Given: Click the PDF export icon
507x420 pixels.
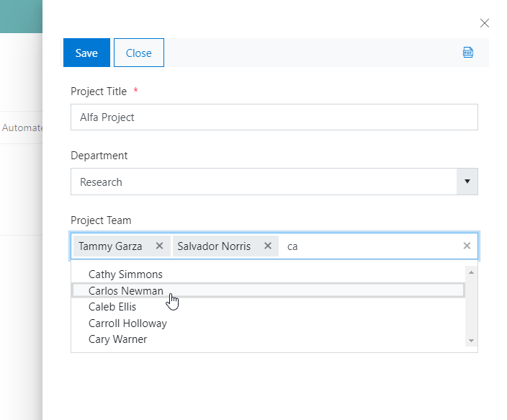Looking at the screenshot, I should (x=468, y=53).
